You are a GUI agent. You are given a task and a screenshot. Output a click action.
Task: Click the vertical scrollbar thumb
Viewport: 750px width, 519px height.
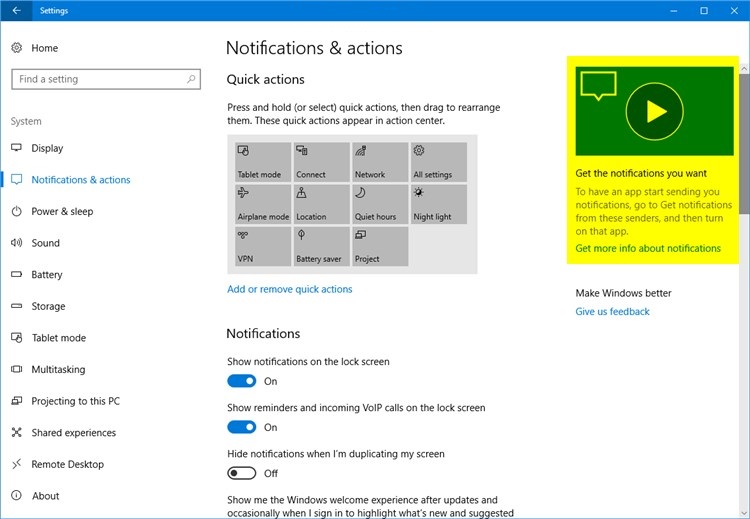tap(744, 143)
